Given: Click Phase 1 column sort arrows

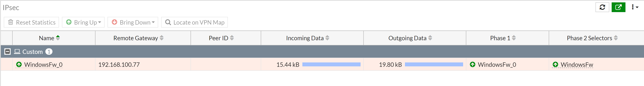Looking at the screenshot, I should pyautogui.click(x=514, y=38).
